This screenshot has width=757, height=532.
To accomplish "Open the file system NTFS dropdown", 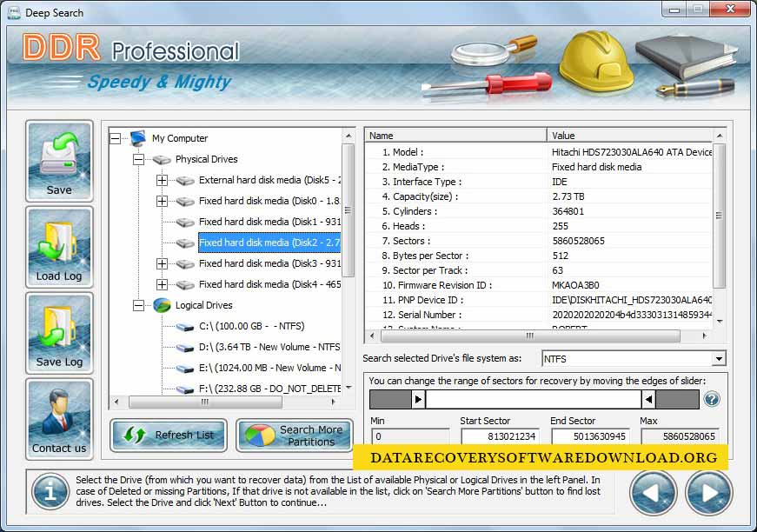I will [719, 359].
